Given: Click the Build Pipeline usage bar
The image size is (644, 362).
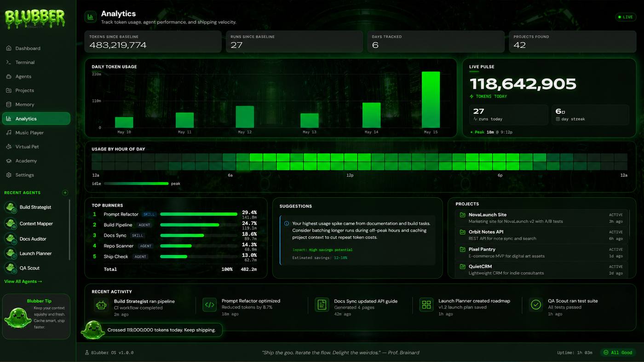Looking at the screenshot, I should coord(190,225).
